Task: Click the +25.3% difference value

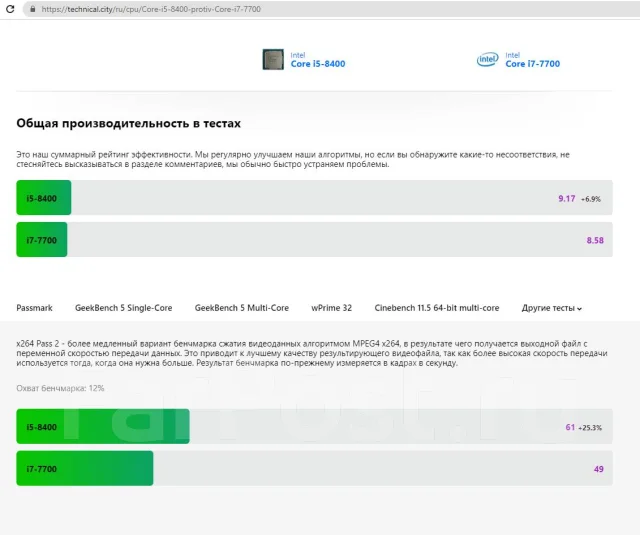Action: coord(590,428)
